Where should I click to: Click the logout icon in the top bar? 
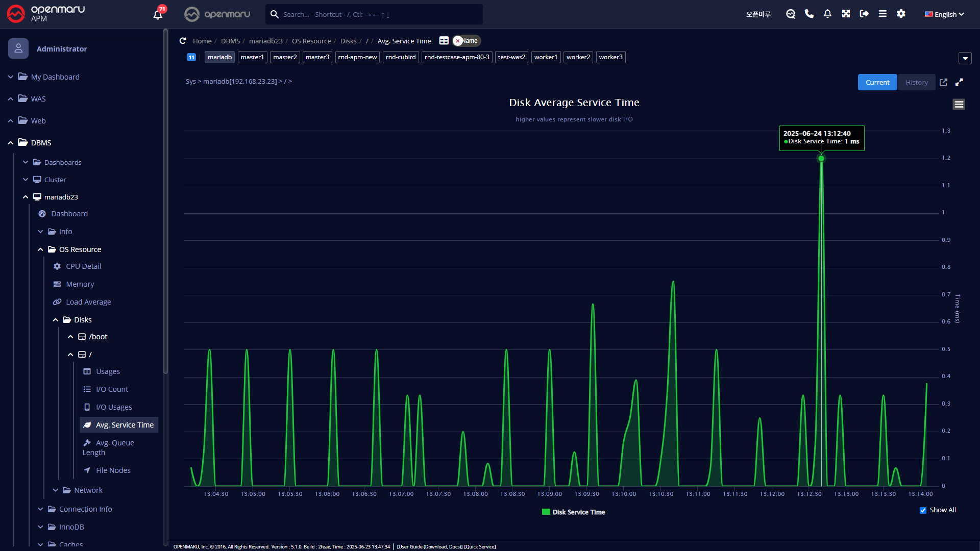point(864,14)
